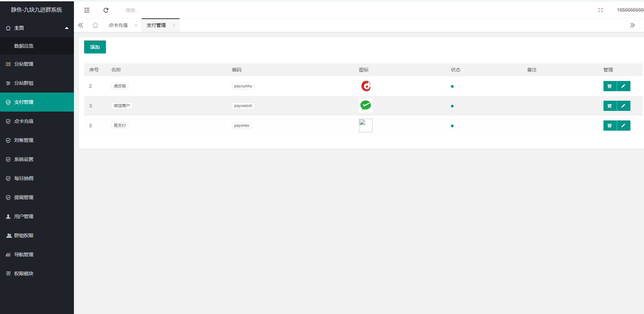Toggle sidebar with the collapse menu icon
This screenshot has width=644, height=314.
[x=87, y=10]
